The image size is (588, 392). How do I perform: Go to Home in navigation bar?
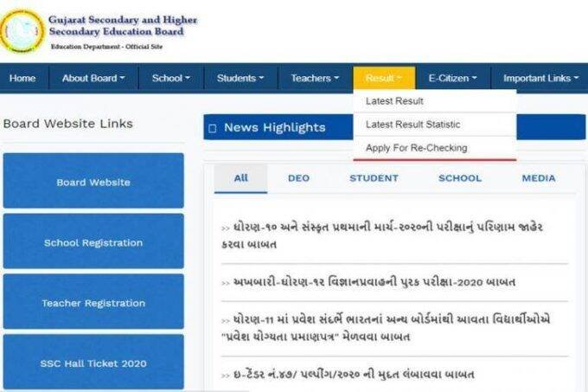point(22,78)
